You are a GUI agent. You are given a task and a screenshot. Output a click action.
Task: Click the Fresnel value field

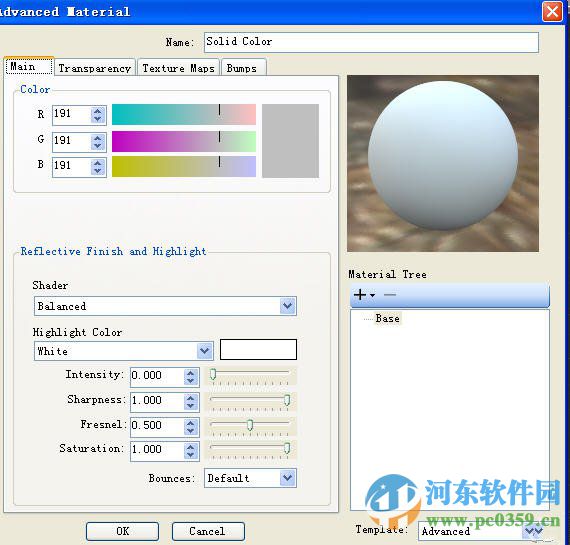pos(157,427)
